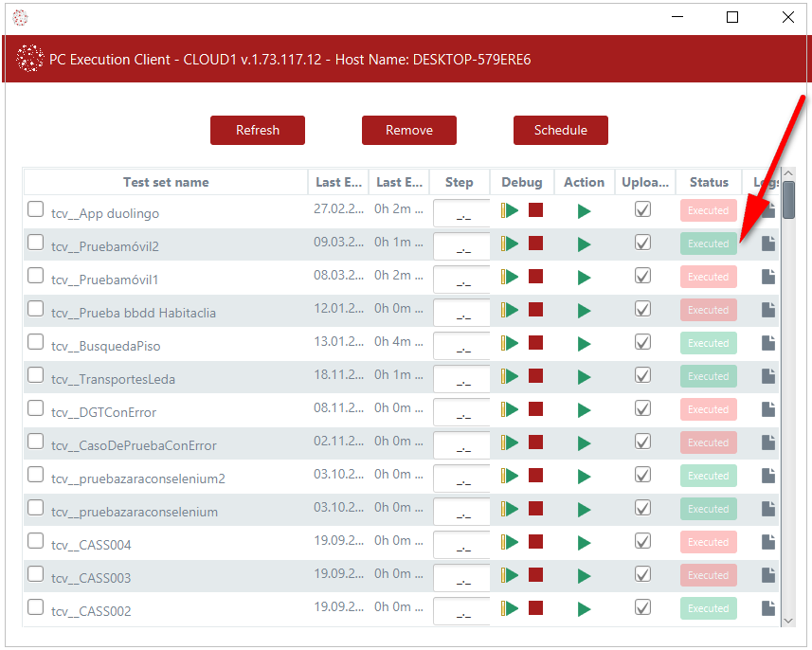
Task: Click the Step field for tcv__pruebazaraconselenium
Action: [462, 511]
